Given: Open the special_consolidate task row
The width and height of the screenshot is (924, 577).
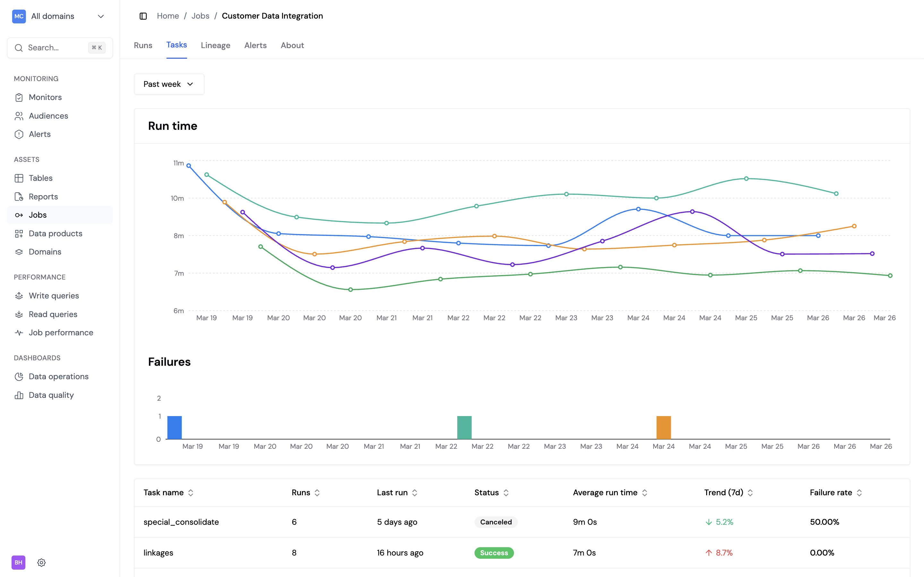Looking at the screenshot, I should pyautogui.click(x=181, y=522).
